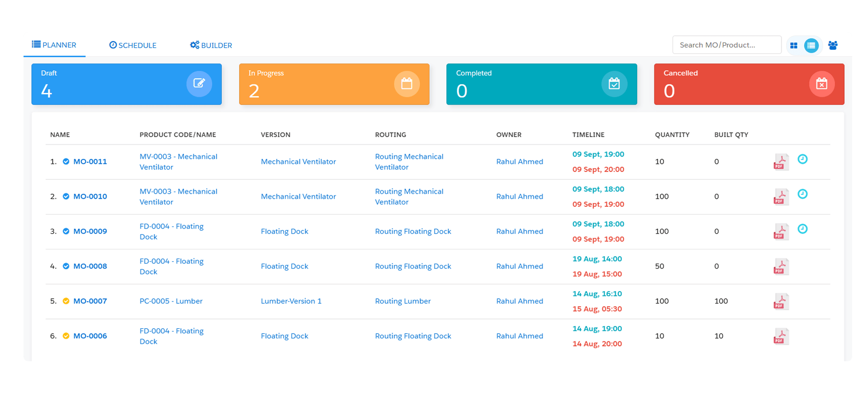Open Routing Lumber link
This screenshot has height=397, width=868.
(403, 301)
